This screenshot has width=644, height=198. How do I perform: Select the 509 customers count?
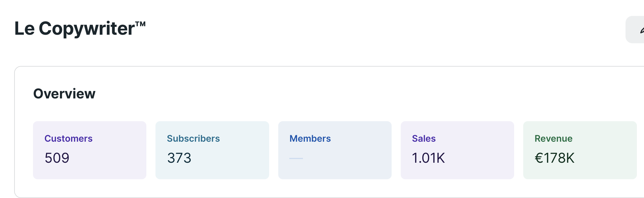[x=57, y=158]
